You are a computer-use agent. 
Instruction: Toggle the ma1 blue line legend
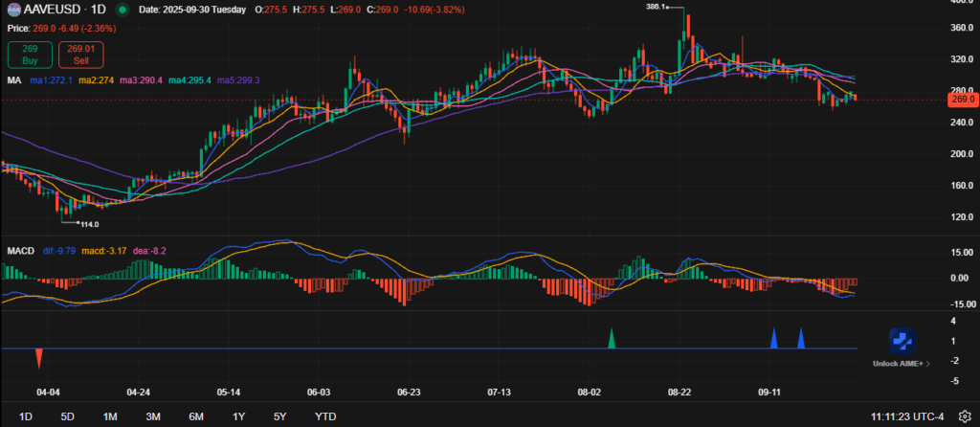pos(50,79)
